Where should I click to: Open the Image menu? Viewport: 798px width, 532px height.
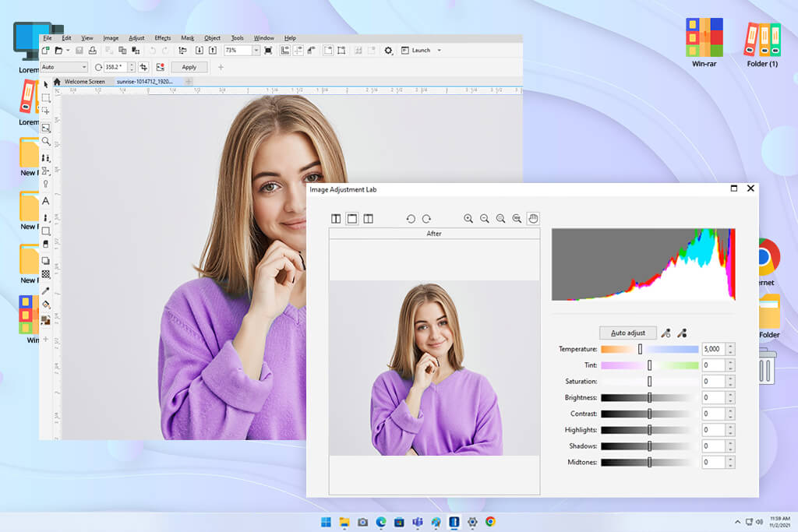(111, 38)
